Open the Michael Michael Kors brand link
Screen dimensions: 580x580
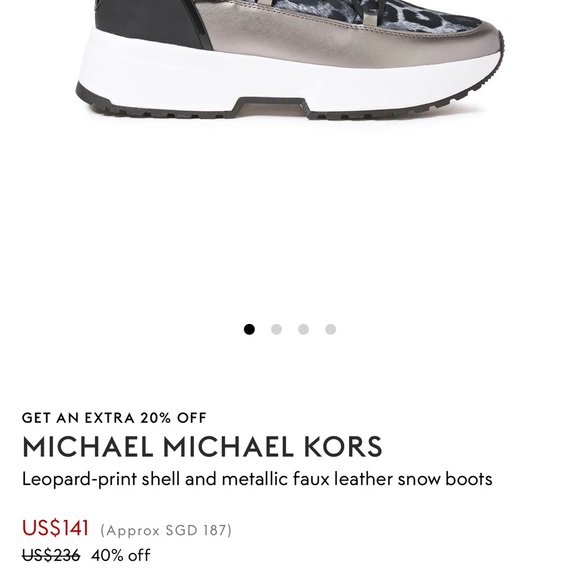point(202,447)
